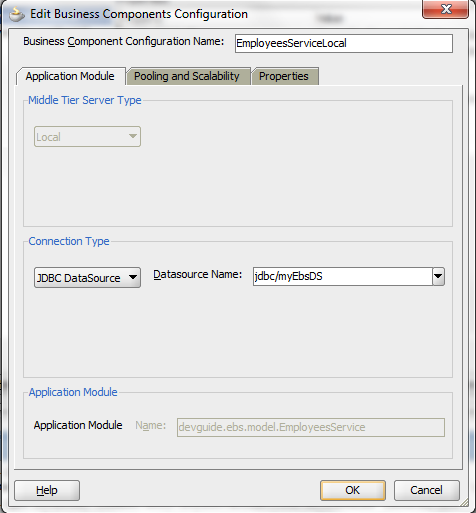Click into the jdbc/myEbsDS datasource text field
Image resolution: width=476 pixels, height=513 pixels.
pos(343,276)
